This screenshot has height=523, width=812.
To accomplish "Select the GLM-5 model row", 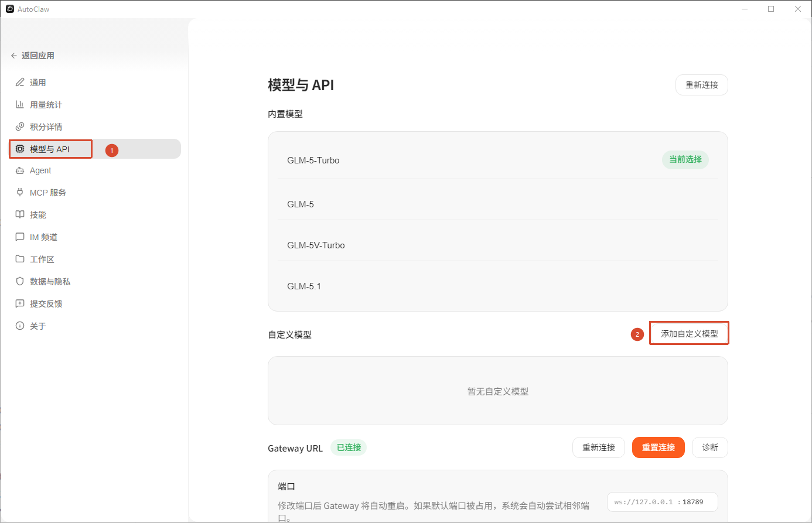I will point(498,200).
